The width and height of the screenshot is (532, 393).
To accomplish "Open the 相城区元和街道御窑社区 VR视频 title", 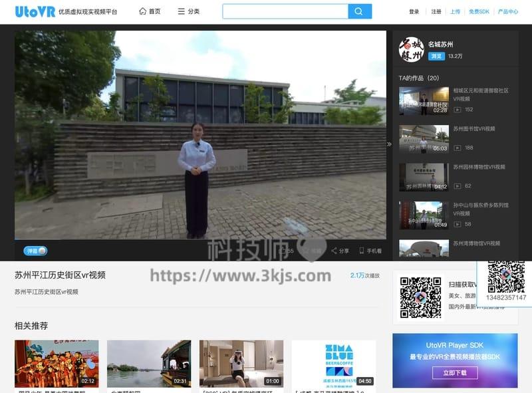I will click(481, 94).
